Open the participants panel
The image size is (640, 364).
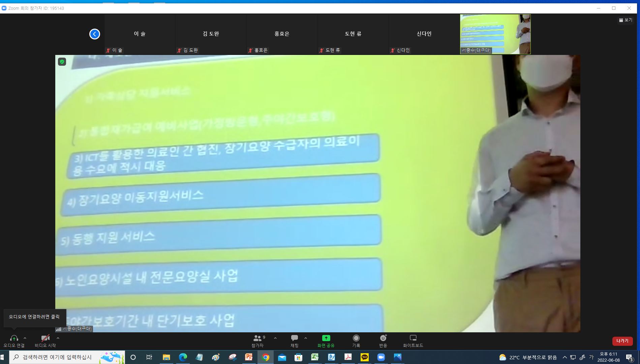[257, 340]
